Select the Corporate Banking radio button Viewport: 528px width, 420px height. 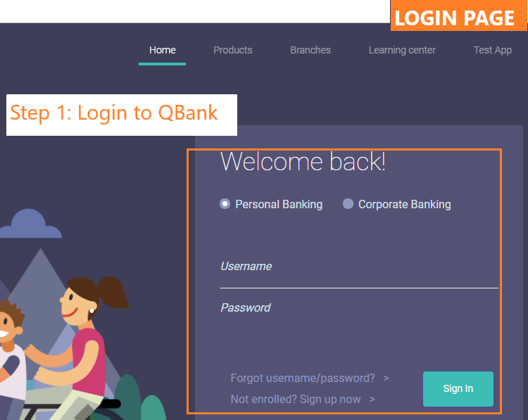[348, 204]
